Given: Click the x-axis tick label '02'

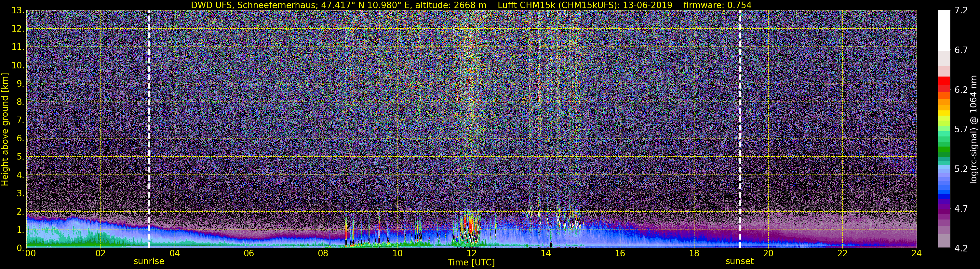Looking at the screenshot, I should click(100, 253).
